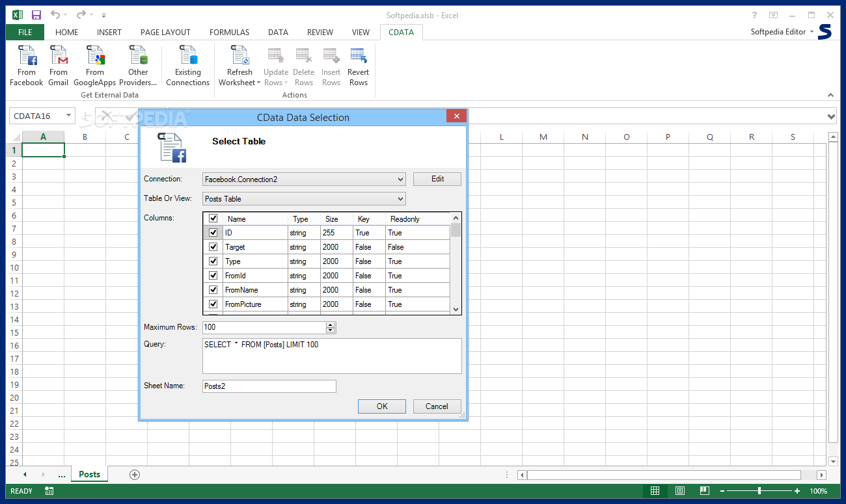Uncheck the FromPicture column checkbox

coord(213,304)
